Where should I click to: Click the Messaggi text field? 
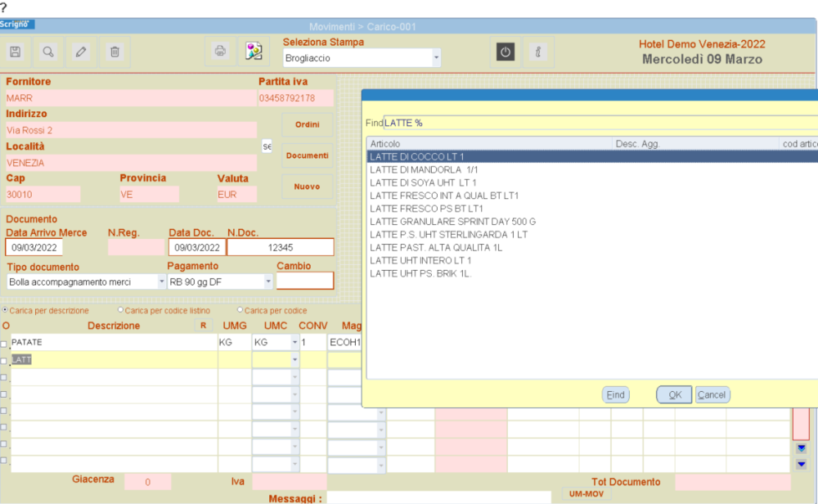click(438, 497)
